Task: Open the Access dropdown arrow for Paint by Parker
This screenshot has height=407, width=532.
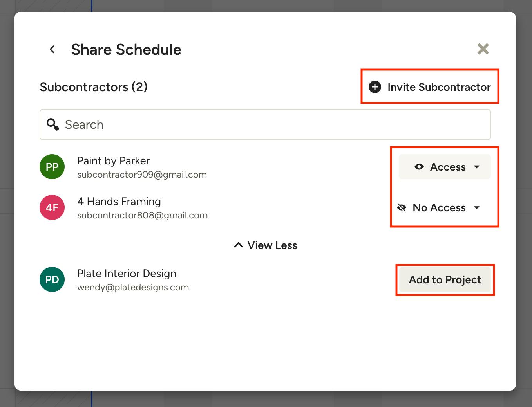Action: pos(477,167)
